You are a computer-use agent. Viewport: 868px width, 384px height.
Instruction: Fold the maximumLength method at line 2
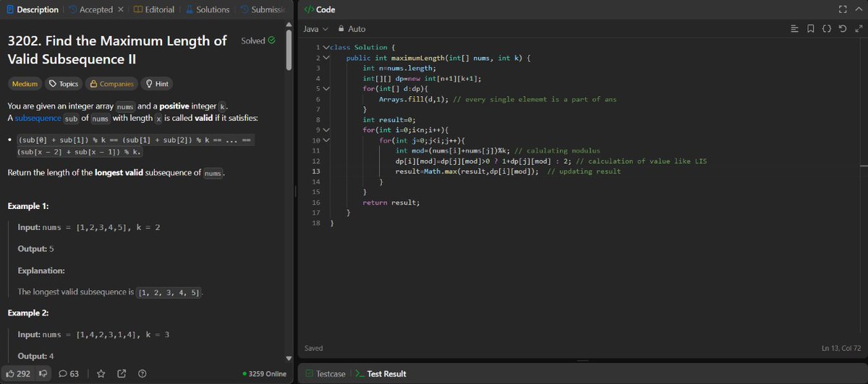pos(326,57)
